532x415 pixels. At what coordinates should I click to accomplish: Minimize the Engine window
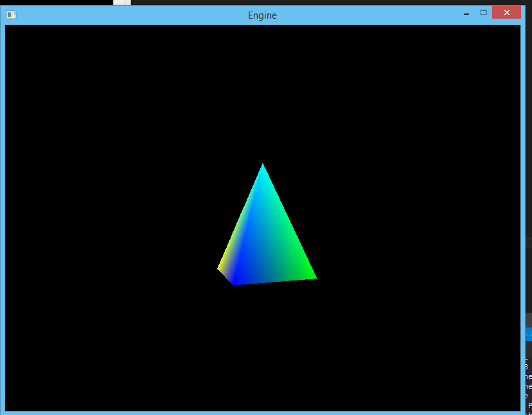point(466,14)
